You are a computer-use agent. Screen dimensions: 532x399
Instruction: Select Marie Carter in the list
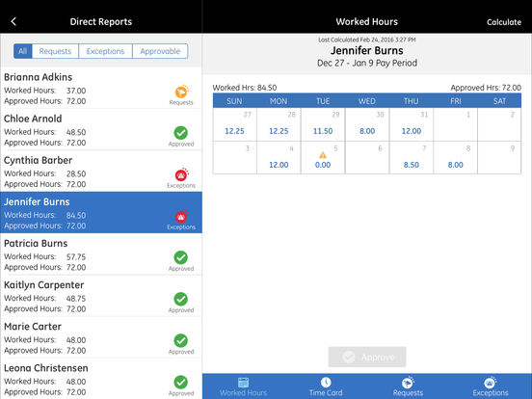tap(101, 337)
